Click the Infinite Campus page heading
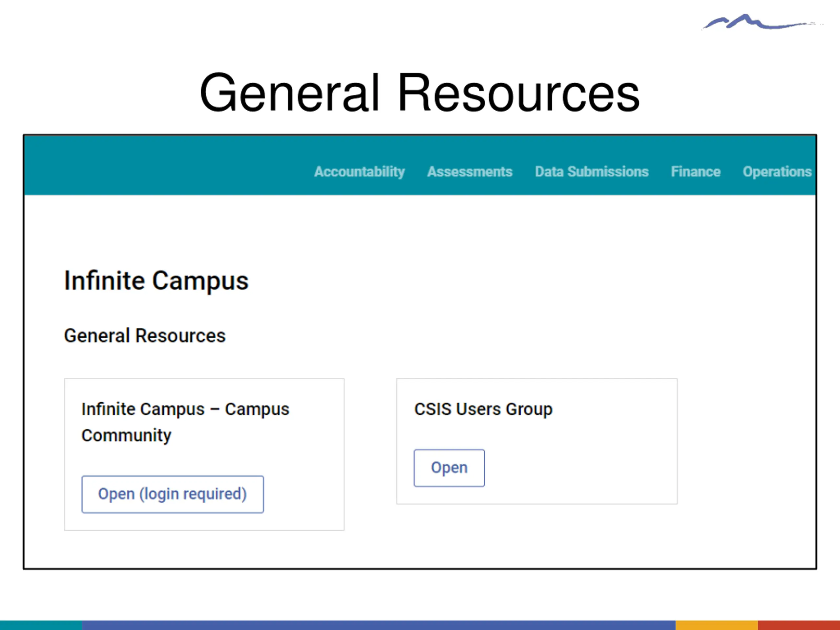The width and height of the screenshot is (840, 630). (x=156, y=281)
